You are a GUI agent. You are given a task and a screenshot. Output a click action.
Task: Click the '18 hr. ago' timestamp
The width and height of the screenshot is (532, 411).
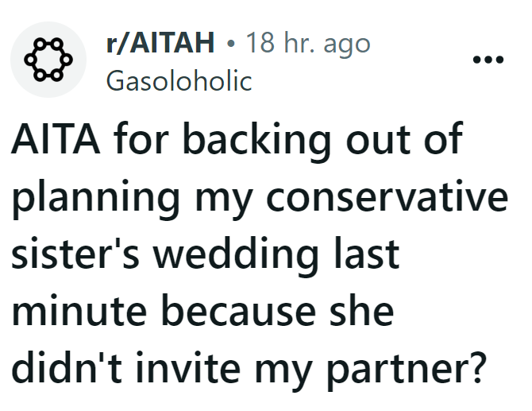pyautogui.click(x=308, y=44)
